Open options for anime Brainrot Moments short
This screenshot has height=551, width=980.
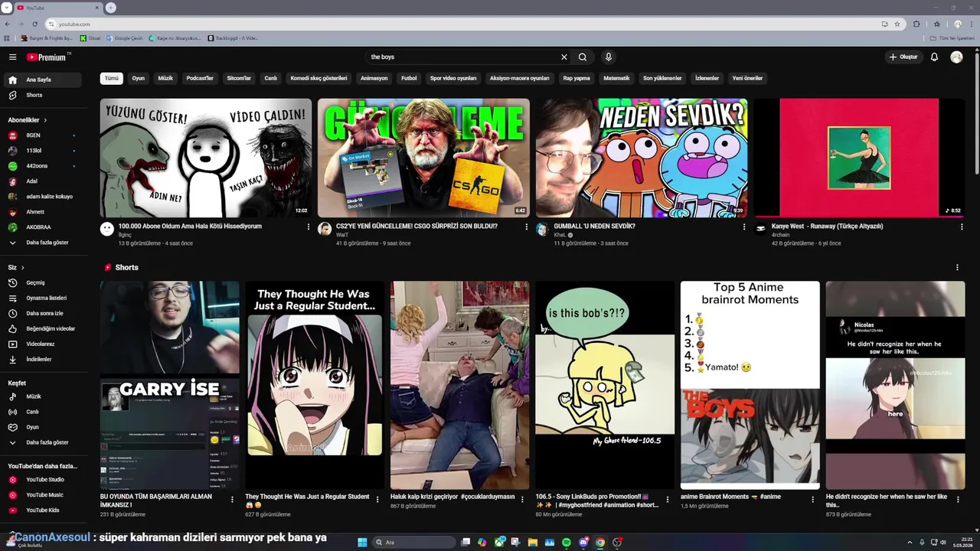812,499
